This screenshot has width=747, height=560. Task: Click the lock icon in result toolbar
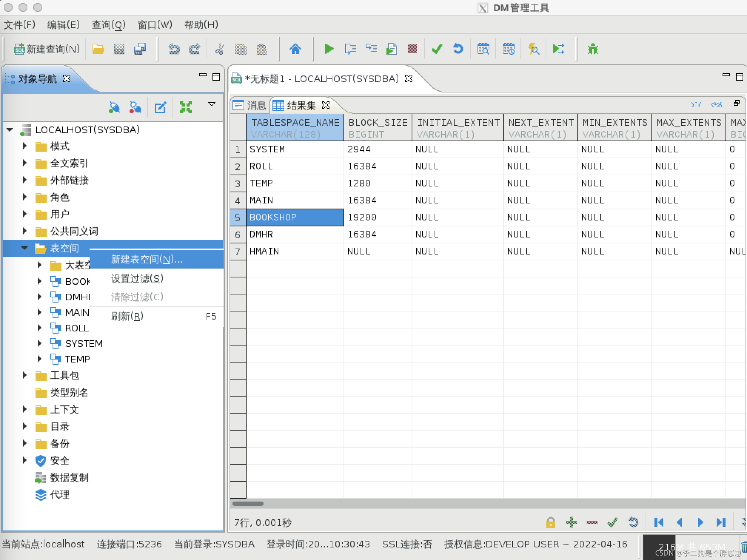(x=550, y=522)
